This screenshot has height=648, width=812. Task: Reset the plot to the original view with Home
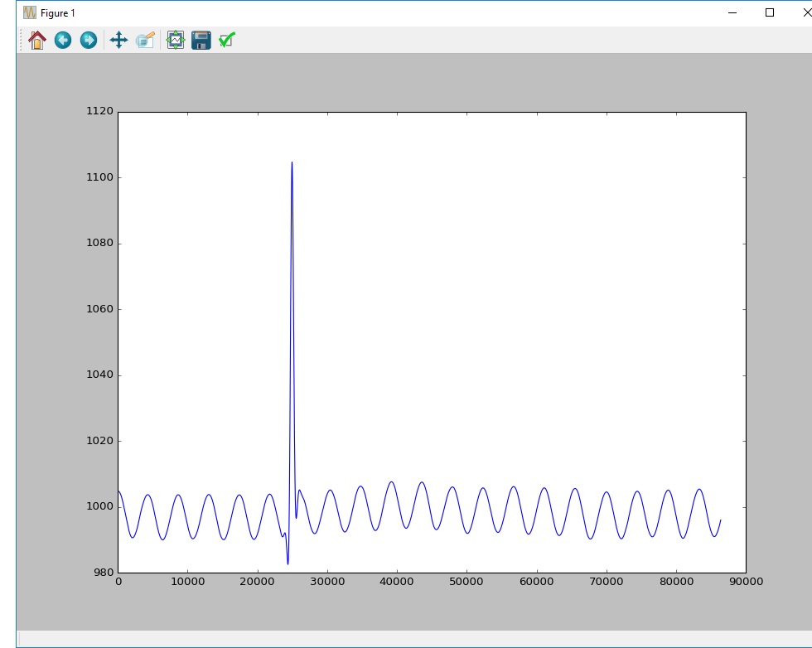tap(36, 40)
